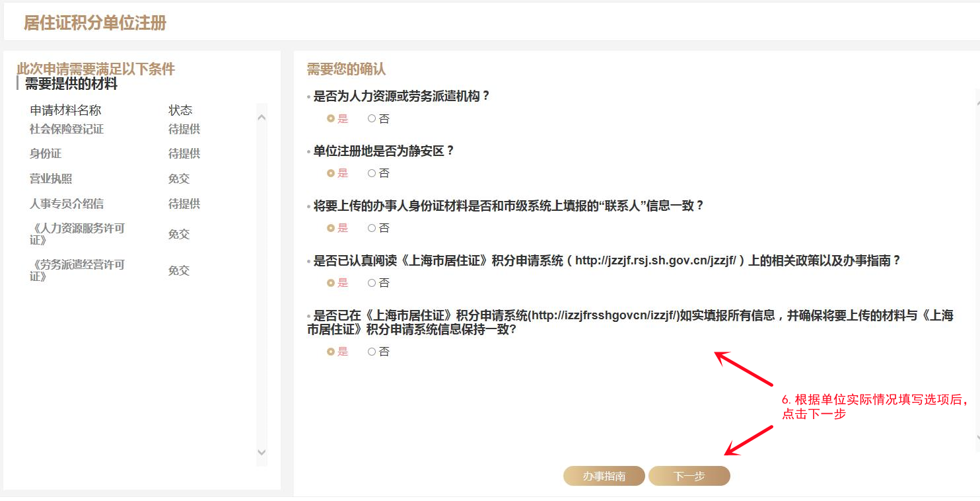Mark 是 for 已认真阅读相关政策以及办事指南

[331, 283]
